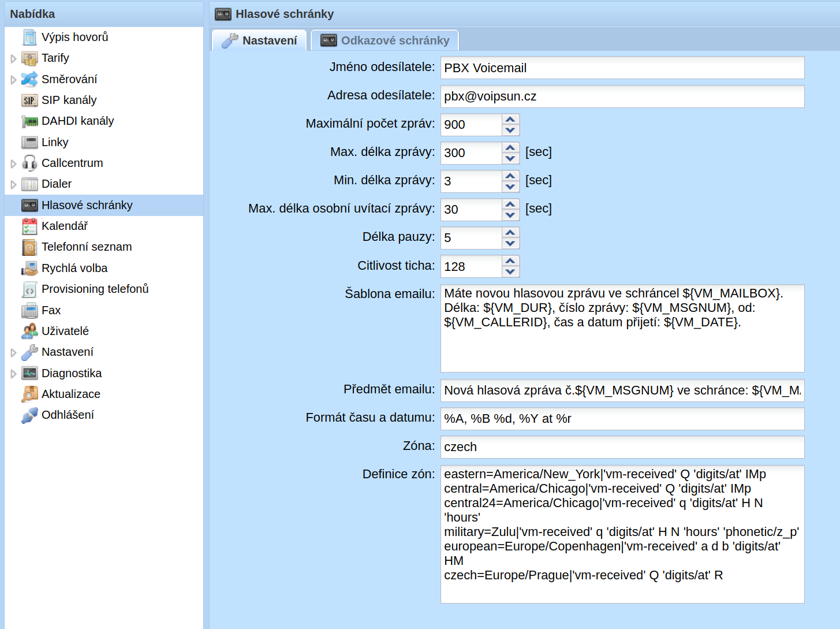Screen dimensions: 840x629
Task: Open the Fax machine icon
Action: (x=29, y=311)
